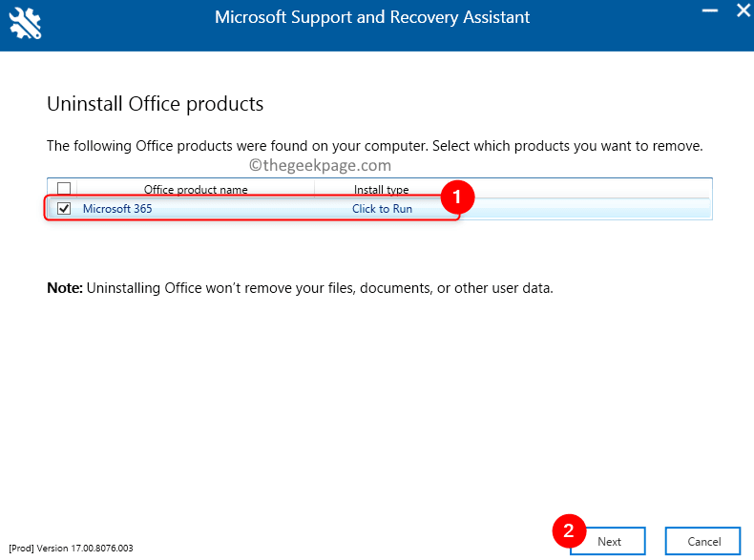Click the window title text in title bar
Viewport: 754px width, 560px height.
click(x=372, y=17)
